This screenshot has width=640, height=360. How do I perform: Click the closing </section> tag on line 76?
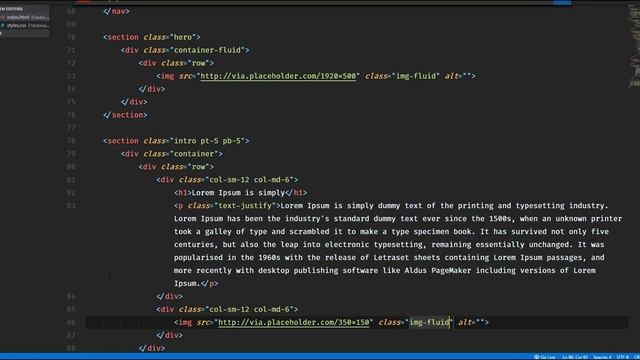pyautogui.click(x=125, y=115)
